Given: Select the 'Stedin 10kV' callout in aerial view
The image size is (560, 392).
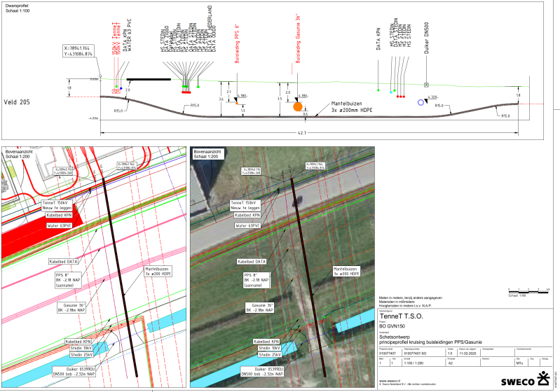Looking at the screenshot, I should [270, 348].
